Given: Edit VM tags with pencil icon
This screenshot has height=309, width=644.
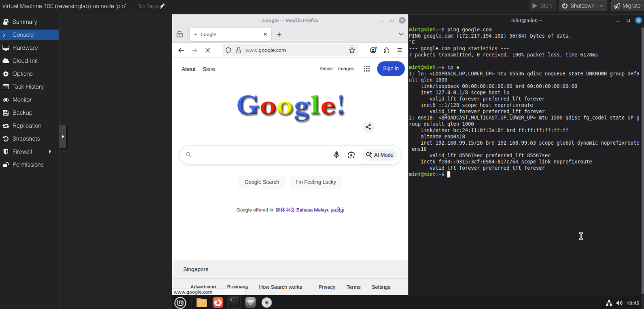Looking at the screenshot, I should (162, 6).
